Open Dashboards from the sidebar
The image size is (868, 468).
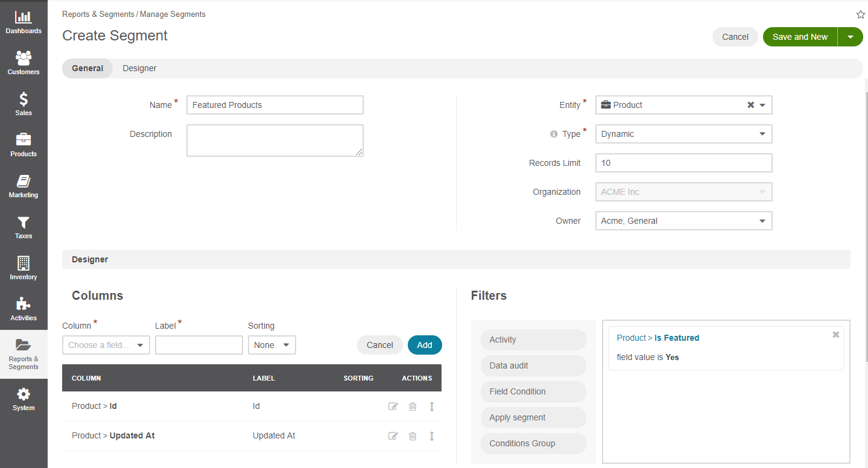click(24, 23)
